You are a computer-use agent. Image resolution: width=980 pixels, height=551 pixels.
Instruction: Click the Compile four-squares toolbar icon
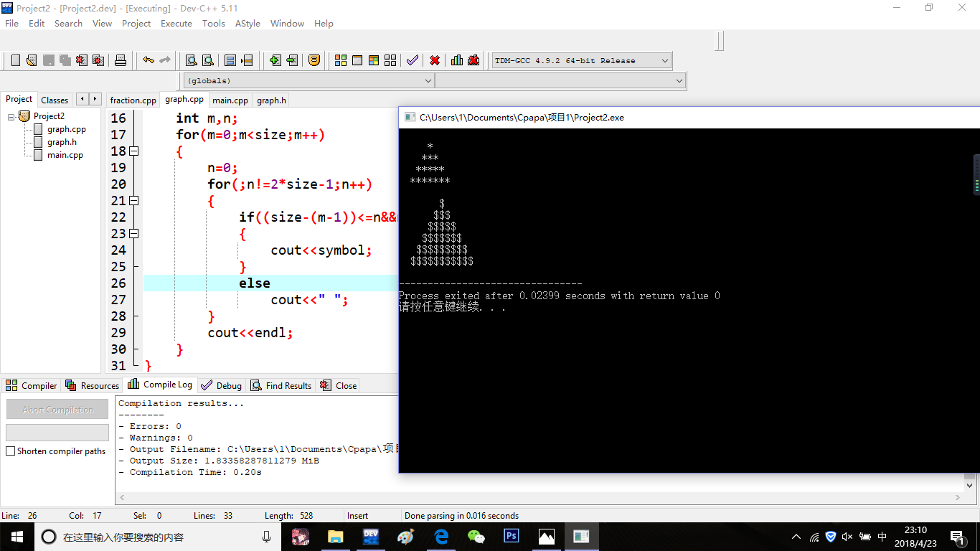click(341, 60)
